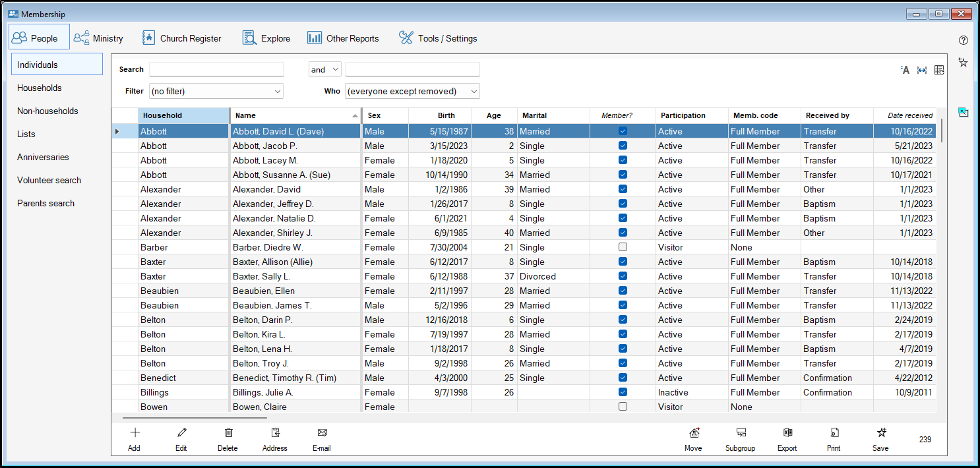Toggle Member checkbox for Barber, Diedre W.
Image resolution: width=980 pixels, height=468 pixels.
pos(623,247)
